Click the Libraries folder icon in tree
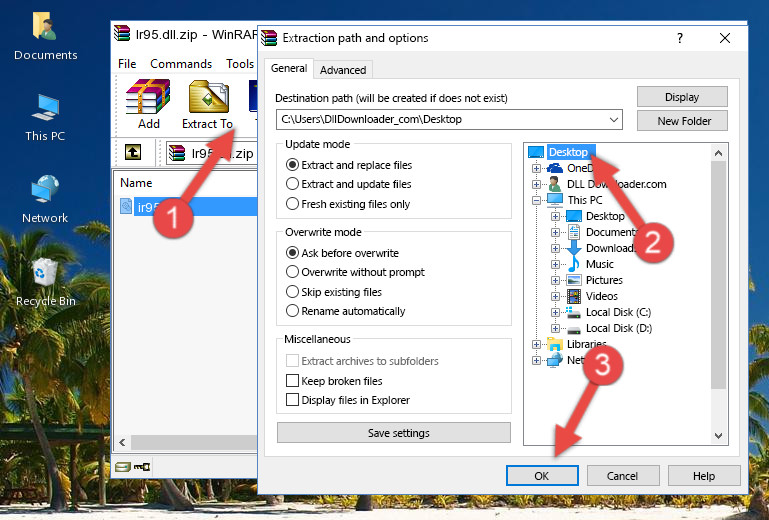The image size is (769, 520). [x=555, y=344]
